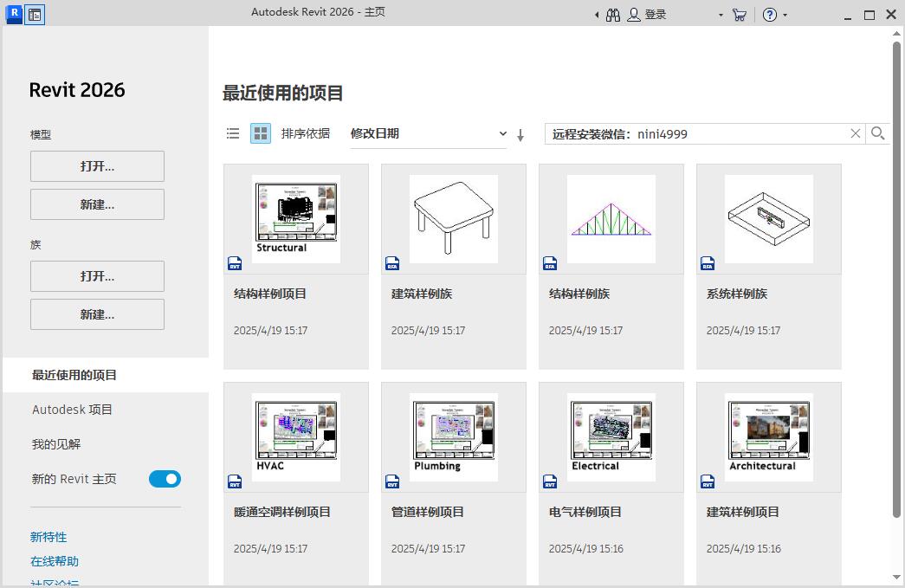The height and width of the screenshot is (588, 905).
Task: Open the table family thumbnail 建筑样例族
Action: [454, 219]
